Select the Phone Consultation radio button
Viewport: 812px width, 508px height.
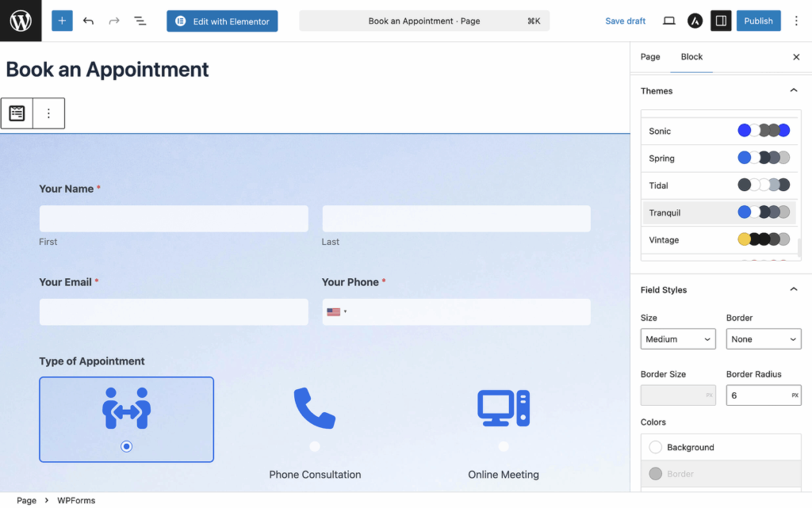click(315, 446)
